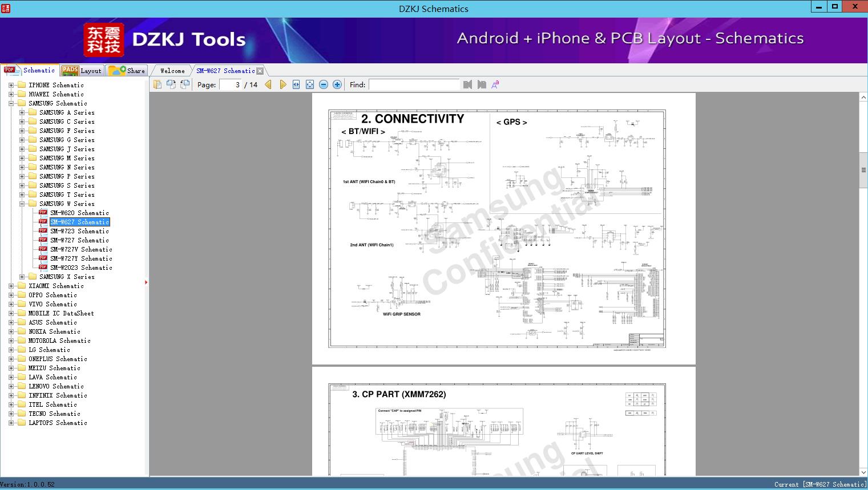Select the ASUS Schematic folder
This screenshot has width=868, height=490.
53,322
